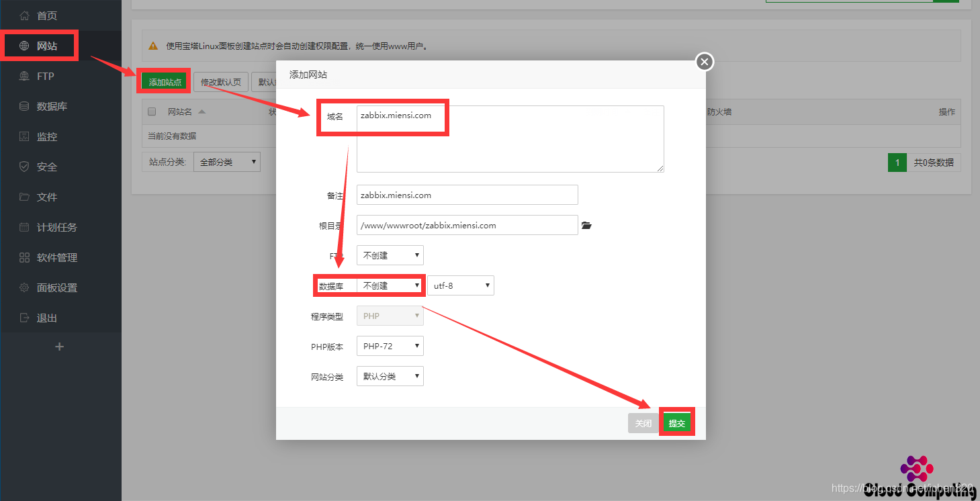
Task: Submit the form with the 提交 button
Action: pyautogui.click(x=676, y=422)
